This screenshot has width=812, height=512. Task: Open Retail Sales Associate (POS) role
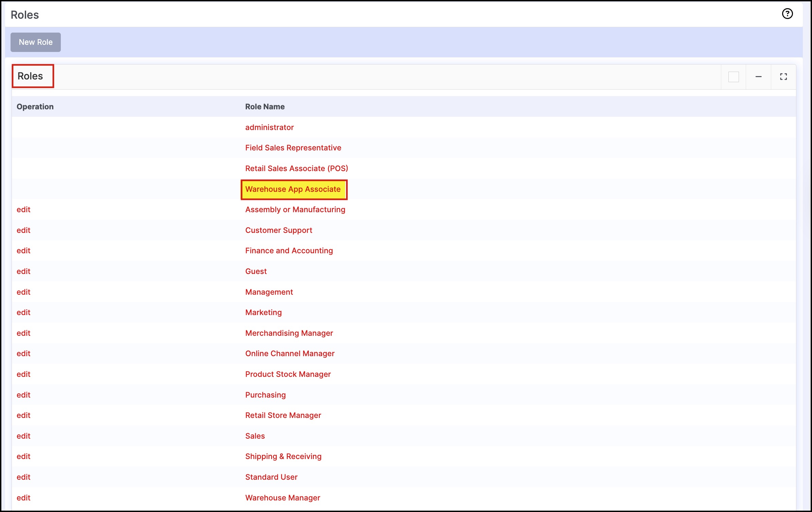pyautogui.click(x=296, y=168)
